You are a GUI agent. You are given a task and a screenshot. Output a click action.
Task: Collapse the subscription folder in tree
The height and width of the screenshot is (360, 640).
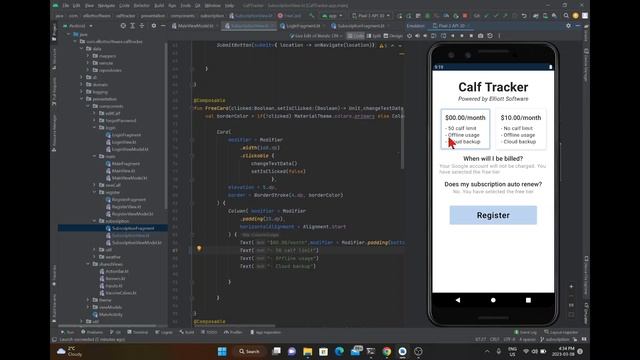94,221
